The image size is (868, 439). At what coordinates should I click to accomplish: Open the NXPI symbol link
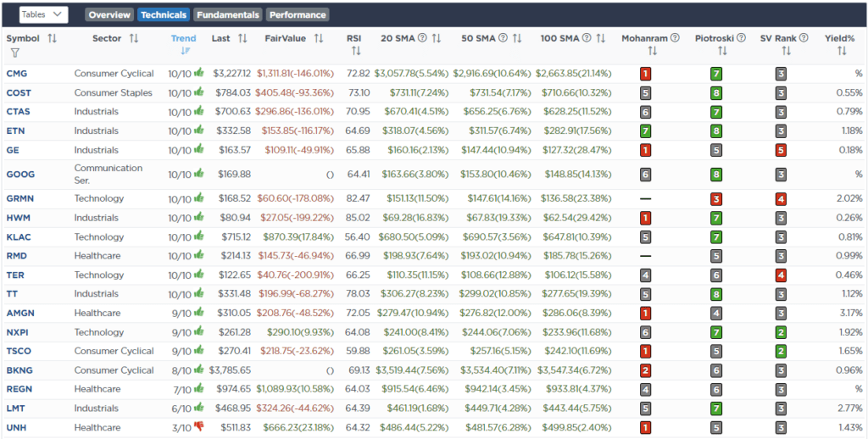18,332
